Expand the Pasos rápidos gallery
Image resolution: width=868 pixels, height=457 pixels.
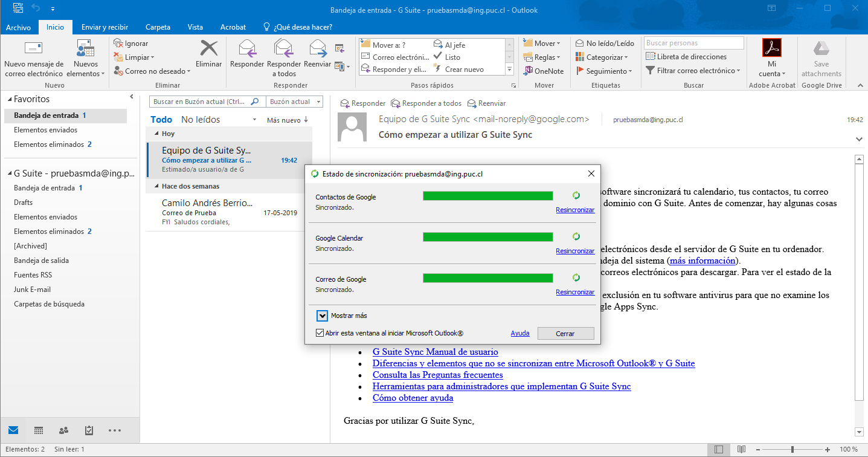[x=509, y=70]
